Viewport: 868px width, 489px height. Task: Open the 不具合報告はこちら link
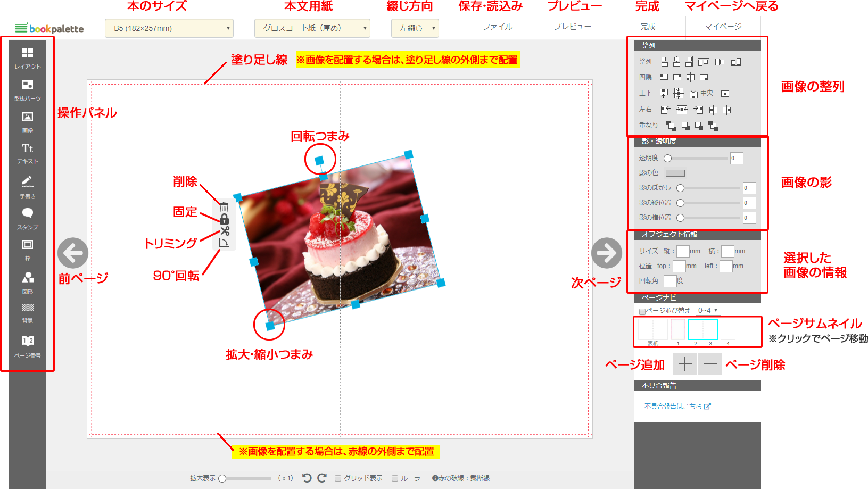677,406
